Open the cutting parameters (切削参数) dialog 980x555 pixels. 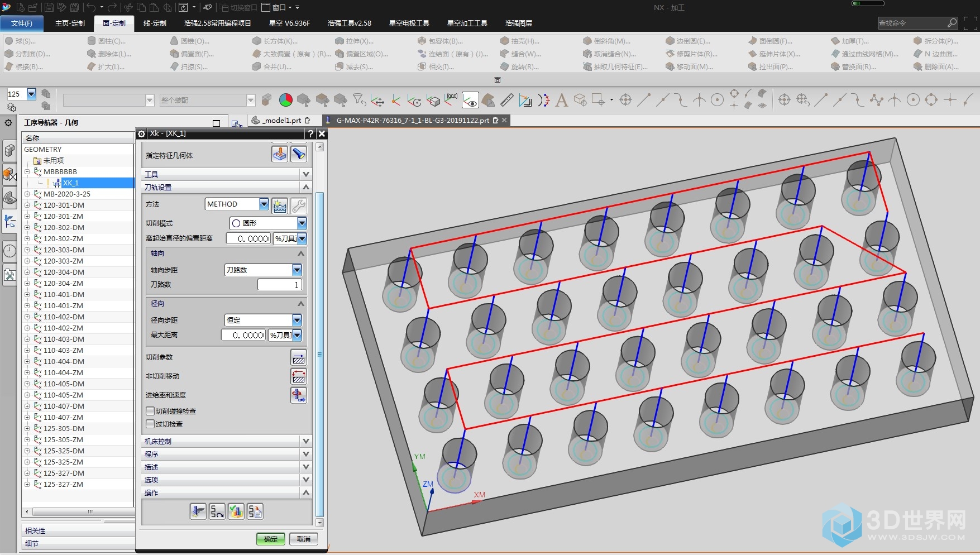(x=299, y=357)
